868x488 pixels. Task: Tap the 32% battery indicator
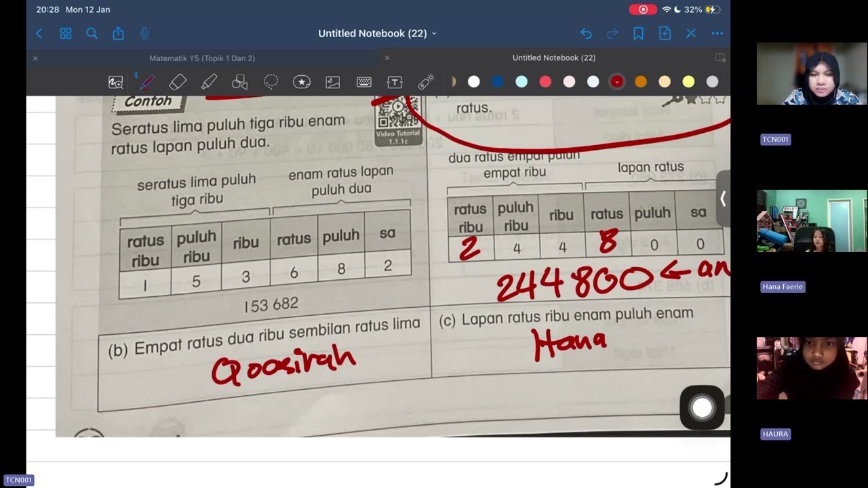point(703,9)
